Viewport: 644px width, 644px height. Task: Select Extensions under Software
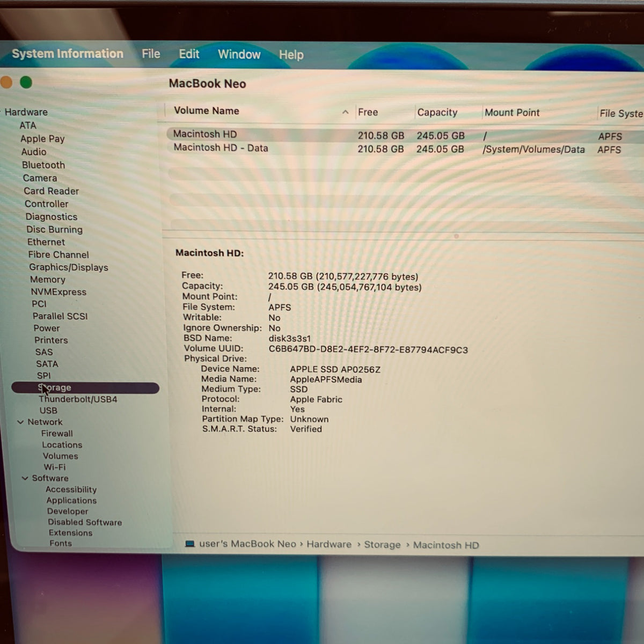[70, 533]
